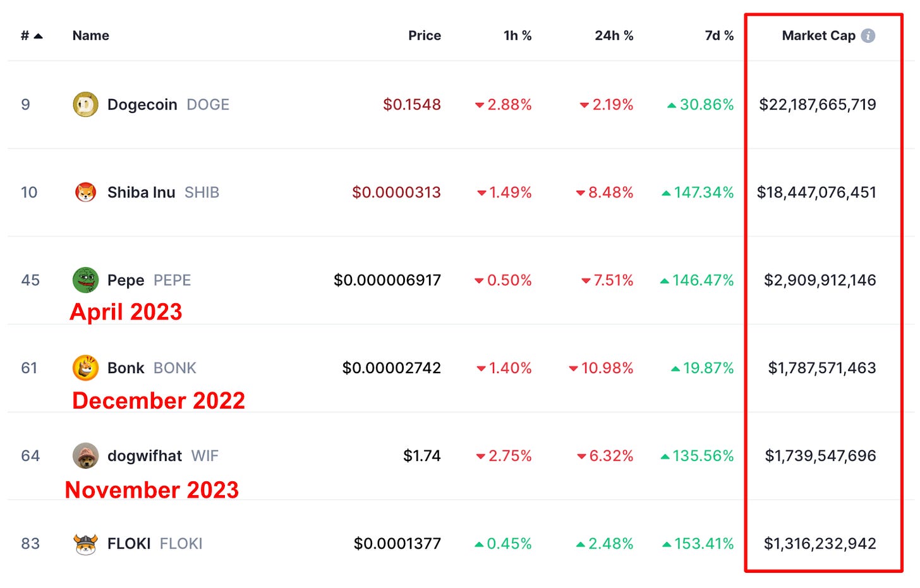Open the FLOKI name link
The image size is (920, 588).
129,544
